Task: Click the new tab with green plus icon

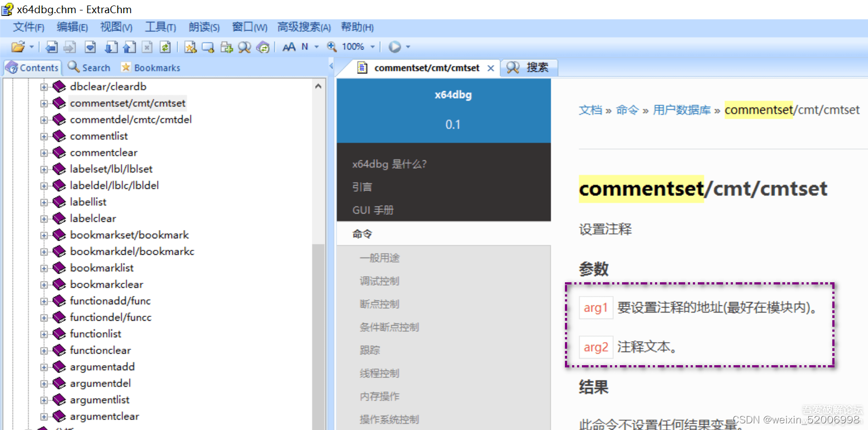Action: click(x=227, y=47)
